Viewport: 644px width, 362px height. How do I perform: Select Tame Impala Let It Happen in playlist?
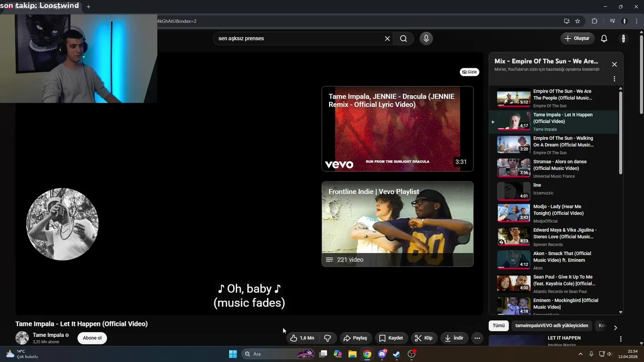tap(553, 122)
